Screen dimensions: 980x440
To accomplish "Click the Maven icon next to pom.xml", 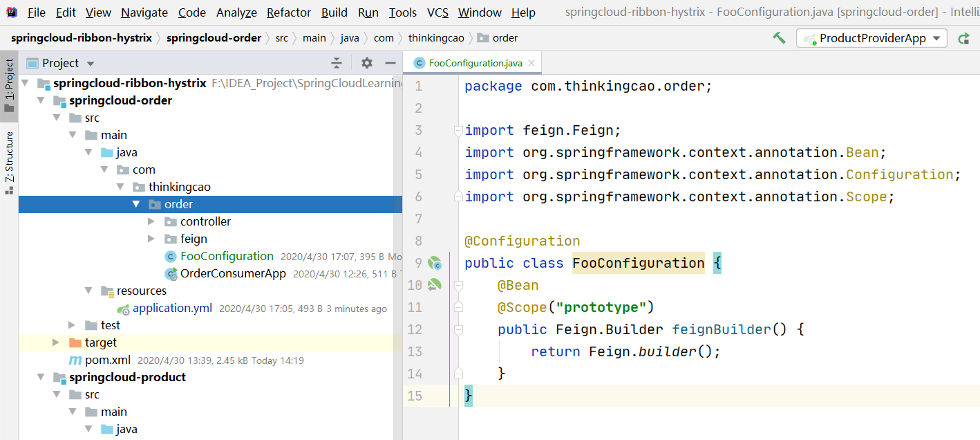I will click(x=75, y=360).
